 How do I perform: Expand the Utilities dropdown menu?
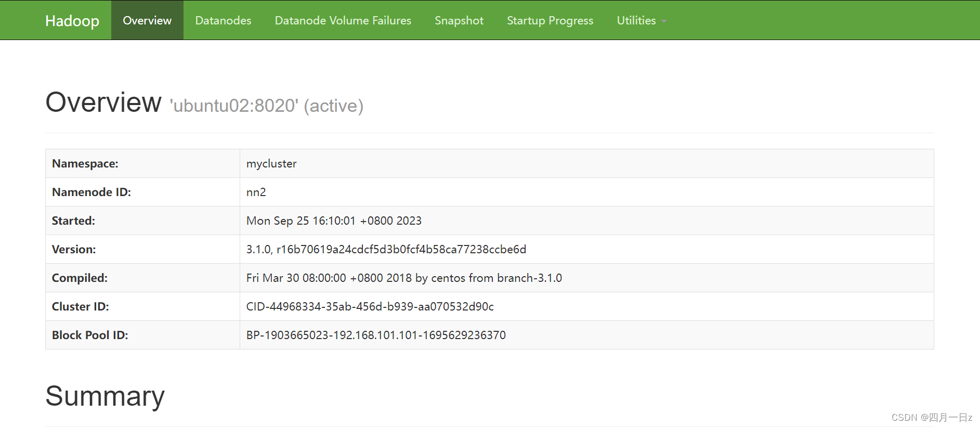(642, 20)
